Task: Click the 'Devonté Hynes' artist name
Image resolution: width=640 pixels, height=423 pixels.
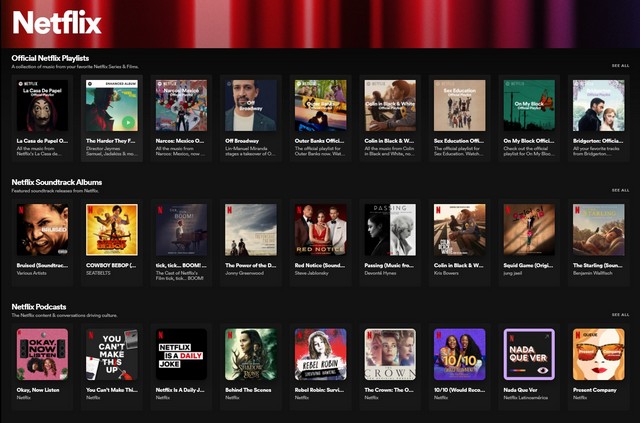Action: (380, 273)
